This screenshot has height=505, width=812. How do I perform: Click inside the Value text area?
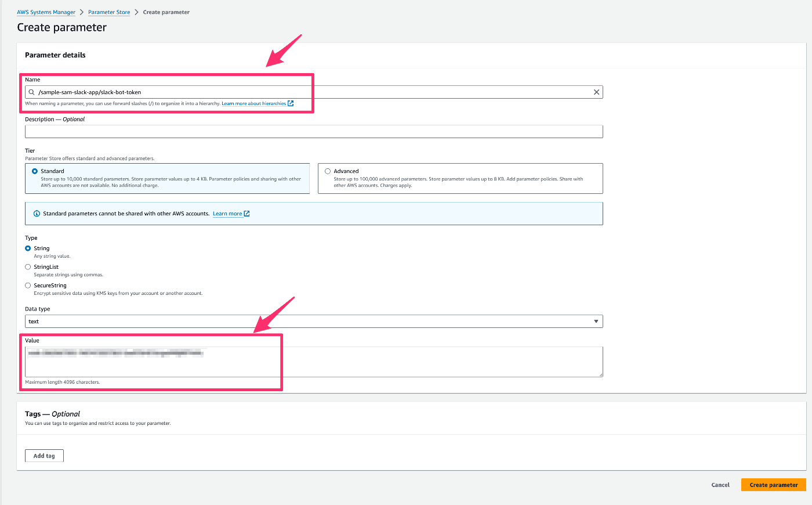point(314,362)
